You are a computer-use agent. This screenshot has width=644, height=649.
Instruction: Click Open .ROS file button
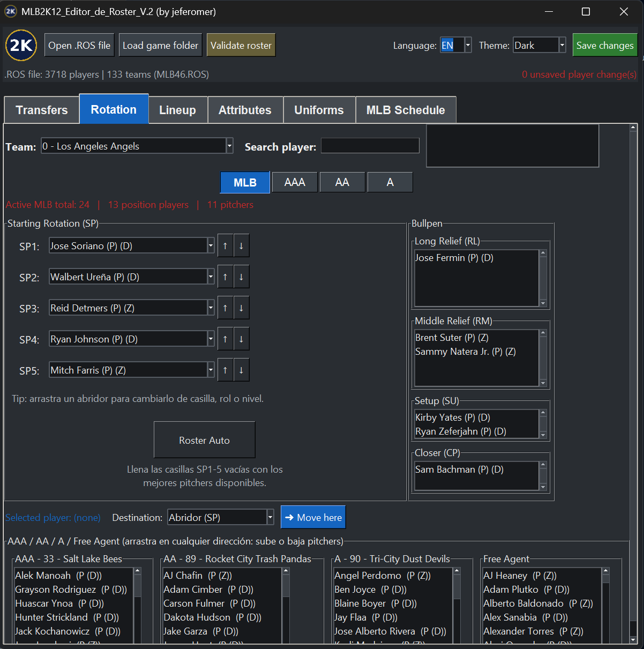[79, 46]
